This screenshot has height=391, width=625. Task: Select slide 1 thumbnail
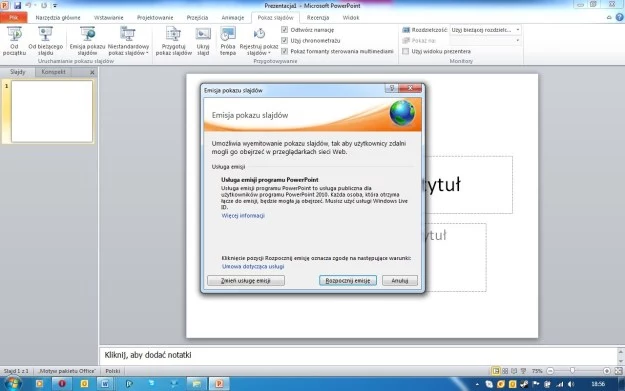pos(52,111)
